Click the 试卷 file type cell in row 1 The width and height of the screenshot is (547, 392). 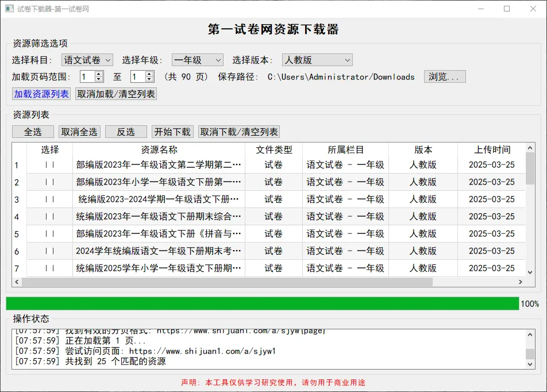click(274, 165)
